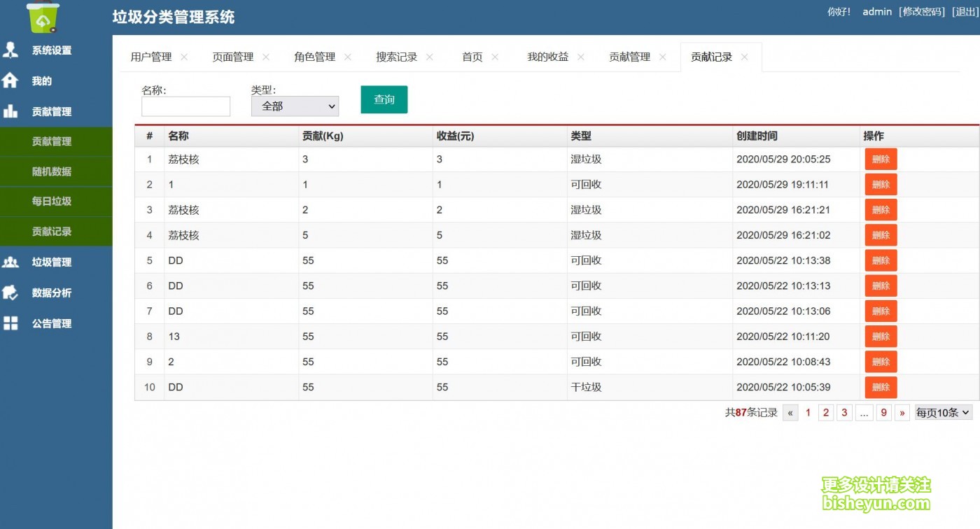This screenshot has height=529, width=980.
Task: Open 每日垃圾 in the sidebar submenu
Action: coord(52,202)
